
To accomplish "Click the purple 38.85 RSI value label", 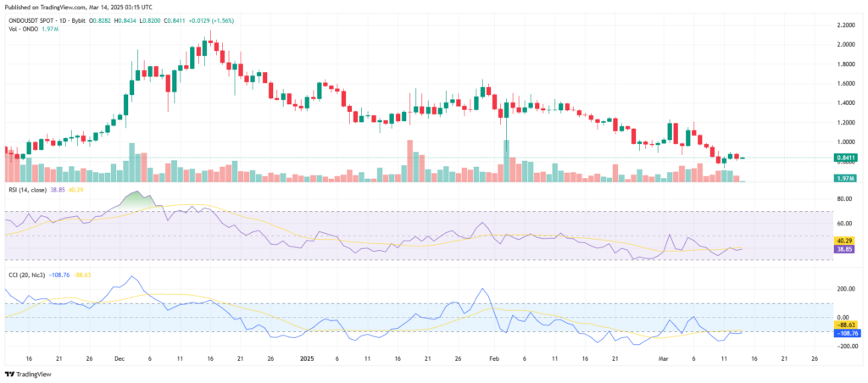I will click(x=843, y=249).
